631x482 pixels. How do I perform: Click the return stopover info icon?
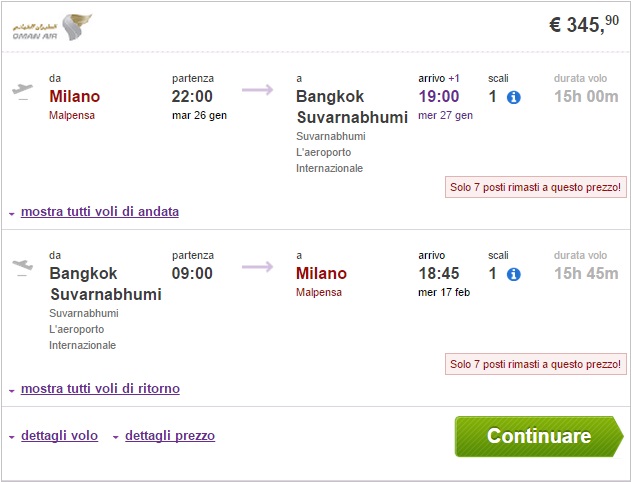click(514, 274)
